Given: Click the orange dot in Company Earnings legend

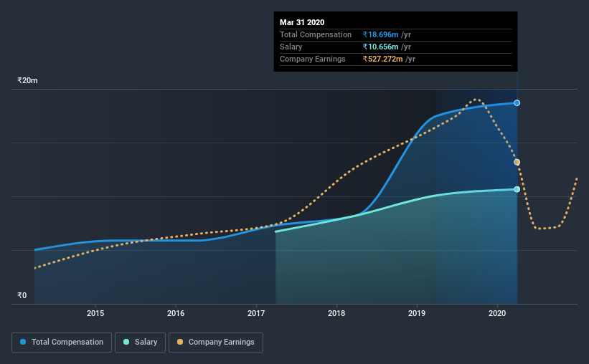Looking at the screenshot, I should [x=180, y=342].
